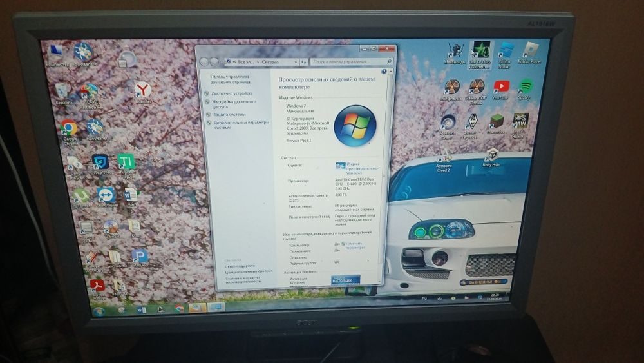Open the Word document on desktop

tap(131, 197)
